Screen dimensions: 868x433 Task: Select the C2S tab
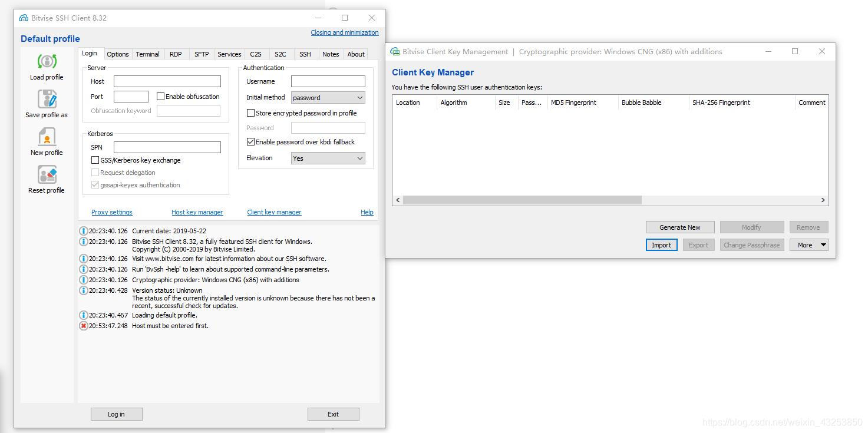click(256, 54)
